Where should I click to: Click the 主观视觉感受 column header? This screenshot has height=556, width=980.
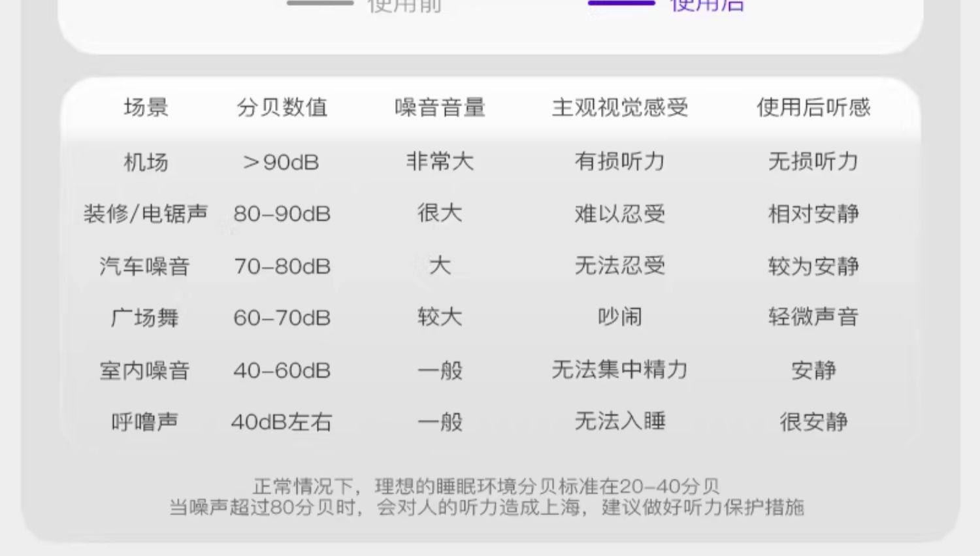[x=619, y=107]
